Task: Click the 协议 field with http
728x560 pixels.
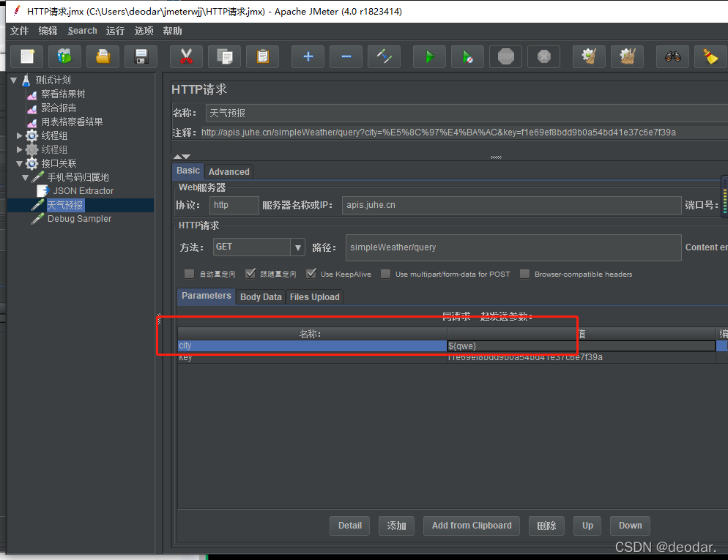Action: (x=234, y=205)
